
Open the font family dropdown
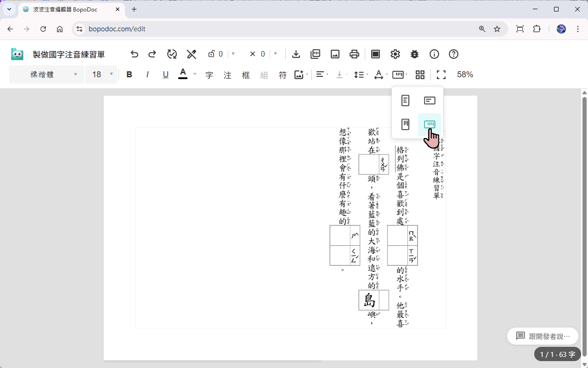[x=46, y=75]
